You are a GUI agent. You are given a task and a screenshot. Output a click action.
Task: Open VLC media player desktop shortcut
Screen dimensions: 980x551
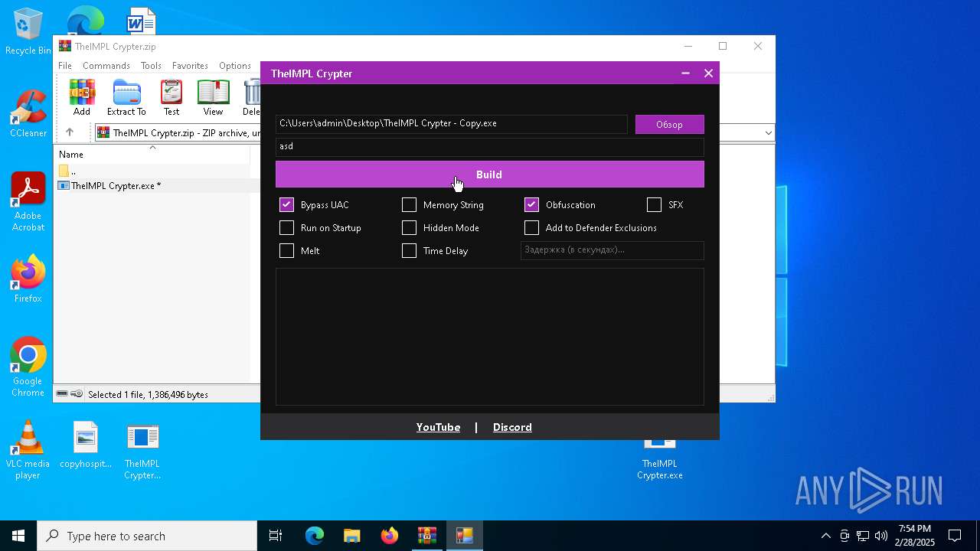[28, 450]
